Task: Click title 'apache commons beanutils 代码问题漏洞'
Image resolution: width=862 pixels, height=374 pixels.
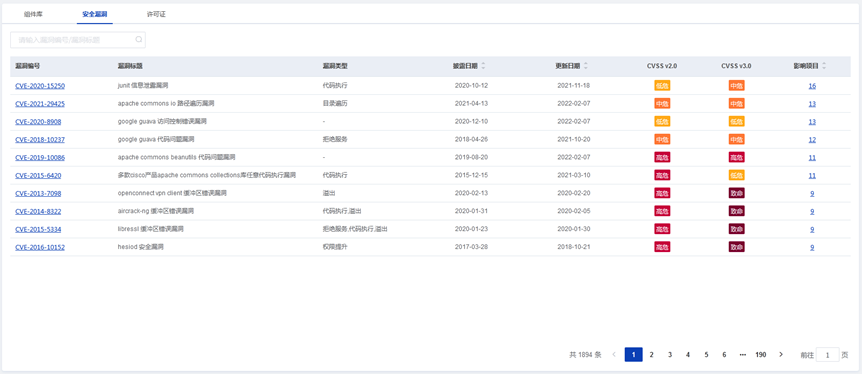Action: click(x=176, y=158)
